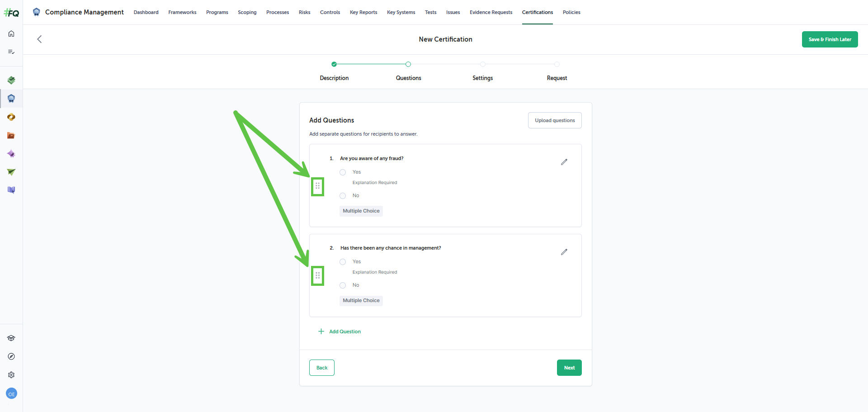Click the edit pencil for question 2
This screenshot has width=868, height=412.
564,252
